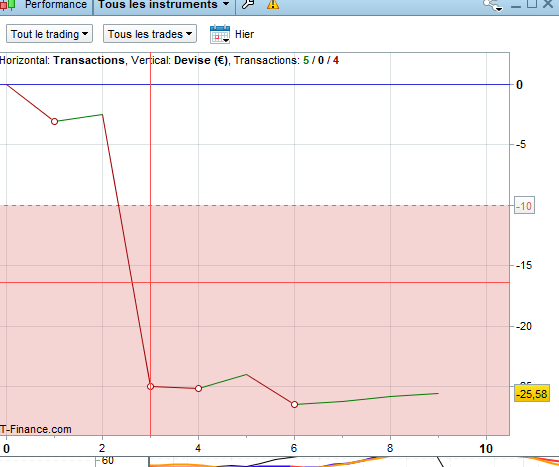Click the bold 'Transactions' horizontal axis label
Image resolution: width=559 pixels, height=467 pixels.
pos(89,60)
